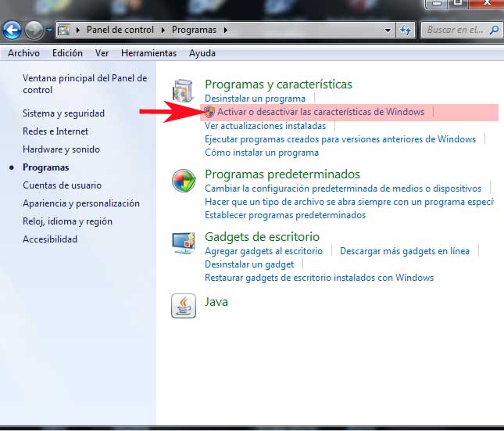This screenshot has width=504, height=431.
Task: Open Programas predeterminados heading
Action: pos(282,174)
